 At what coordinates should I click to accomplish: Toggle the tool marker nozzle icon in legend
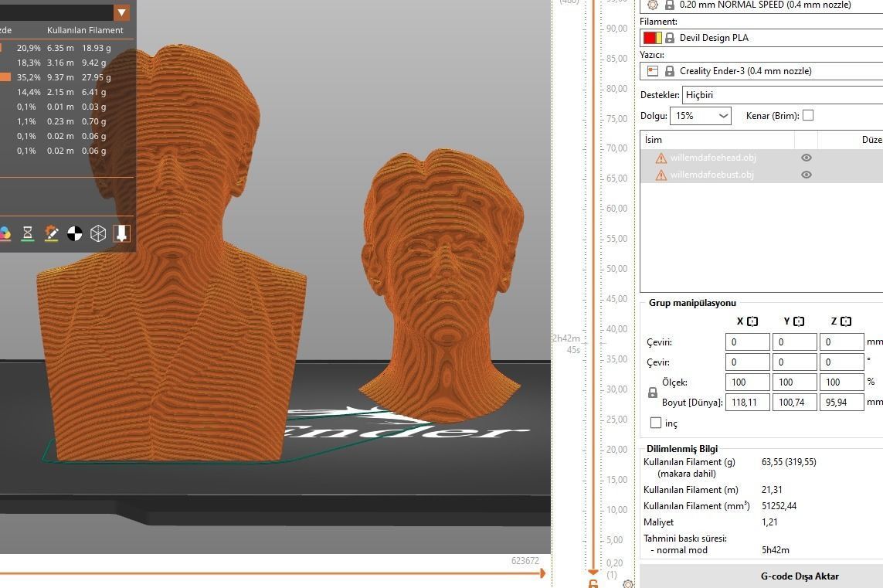[x=121, y=233]
